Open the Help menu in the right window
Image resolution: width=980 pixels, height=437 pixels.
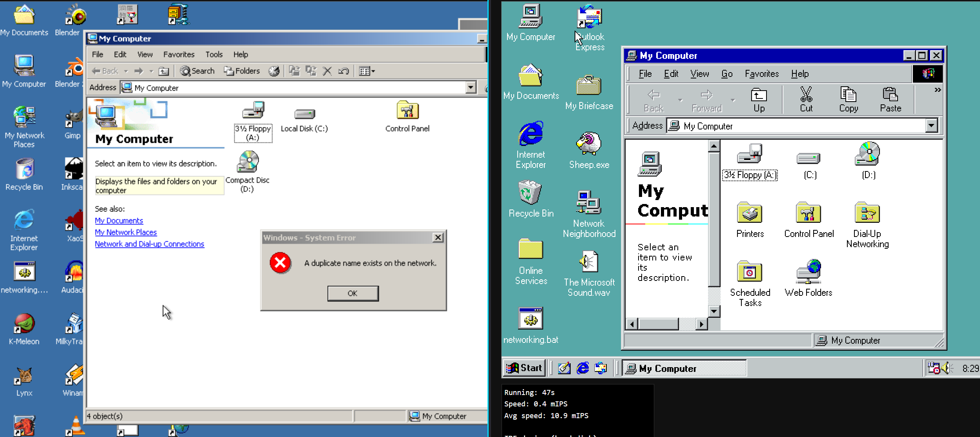(800, 74)
